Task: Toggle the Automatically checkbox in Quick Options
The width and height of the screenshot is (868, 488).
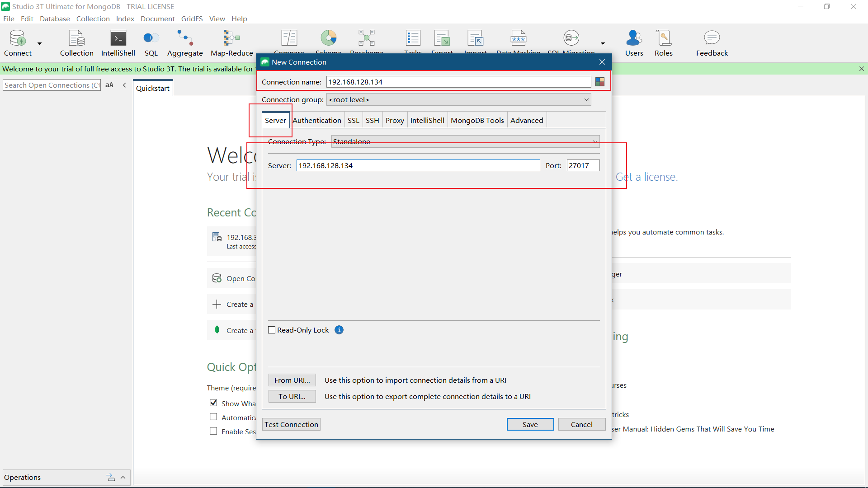Action: [213, 417]
